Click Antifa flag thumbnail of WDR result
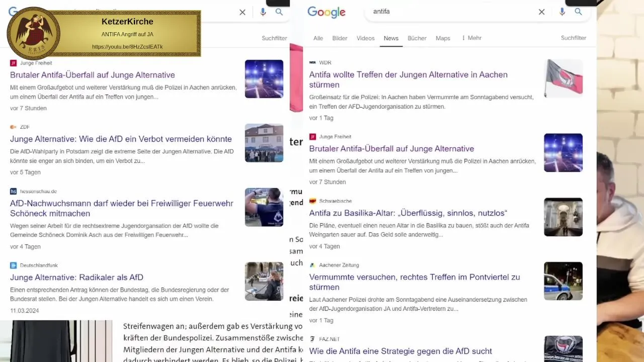Image resolution: width=644 pixels, height=362 pixels. point(563,79)
